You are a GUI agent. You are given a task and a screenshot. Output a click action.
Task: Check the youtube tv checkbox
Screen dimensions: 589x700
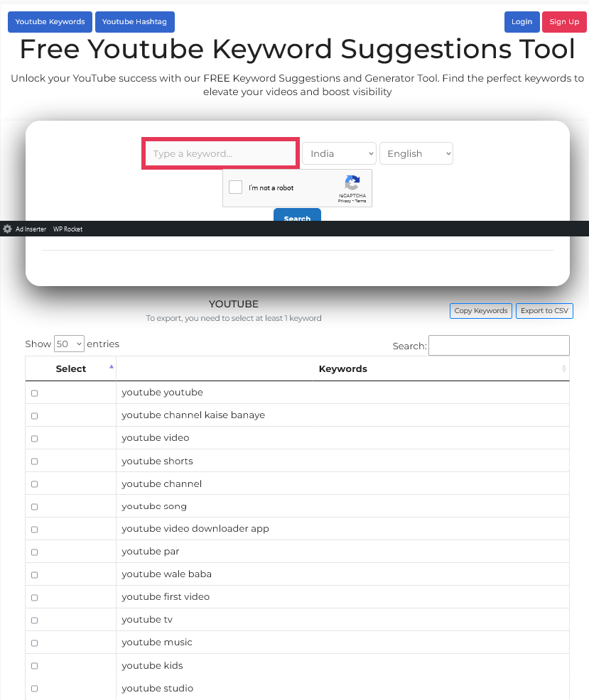point(34,620)
